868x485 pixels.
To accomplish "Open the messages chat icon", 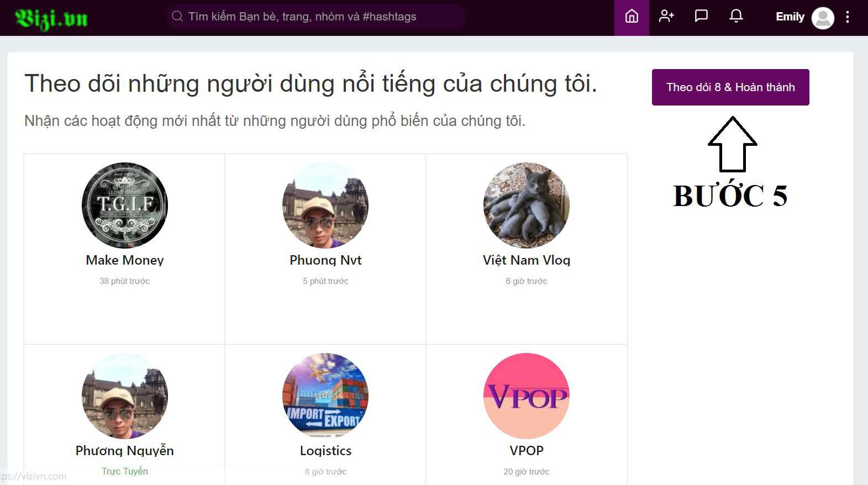I will tap(701, 17).
